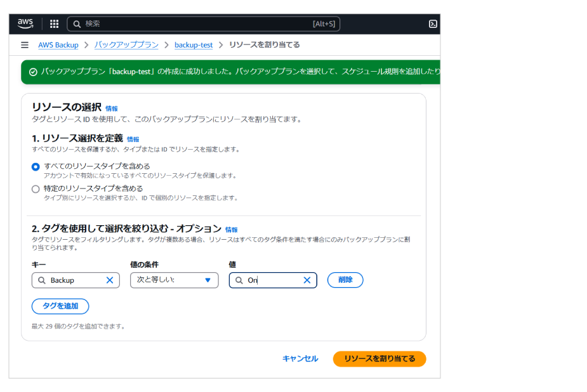Click inside the キー input field
The height and width of the screenshot is (392, 587).
tap(75, 280)
